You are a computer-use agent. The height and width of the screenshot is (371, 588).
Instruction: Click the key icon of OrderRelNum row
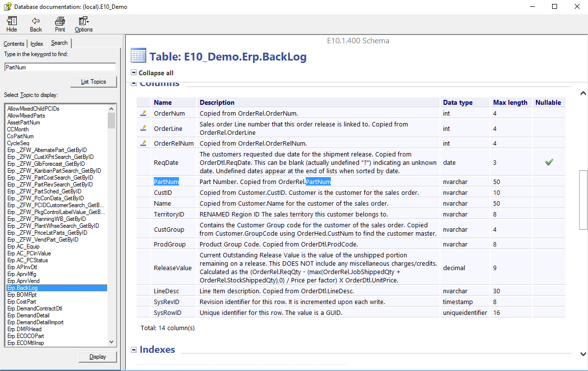(143, 143)
